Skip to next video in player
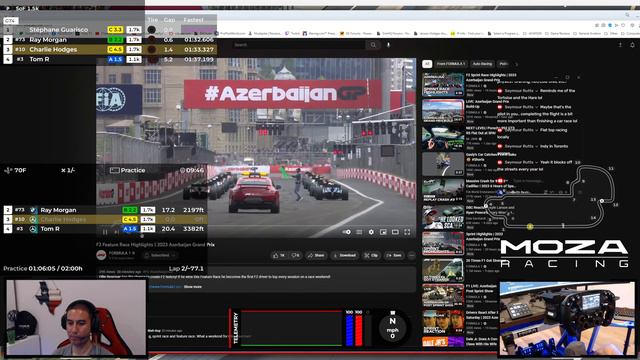The height and width of the screenshot is (360, 640). click(x=116, y=232)
